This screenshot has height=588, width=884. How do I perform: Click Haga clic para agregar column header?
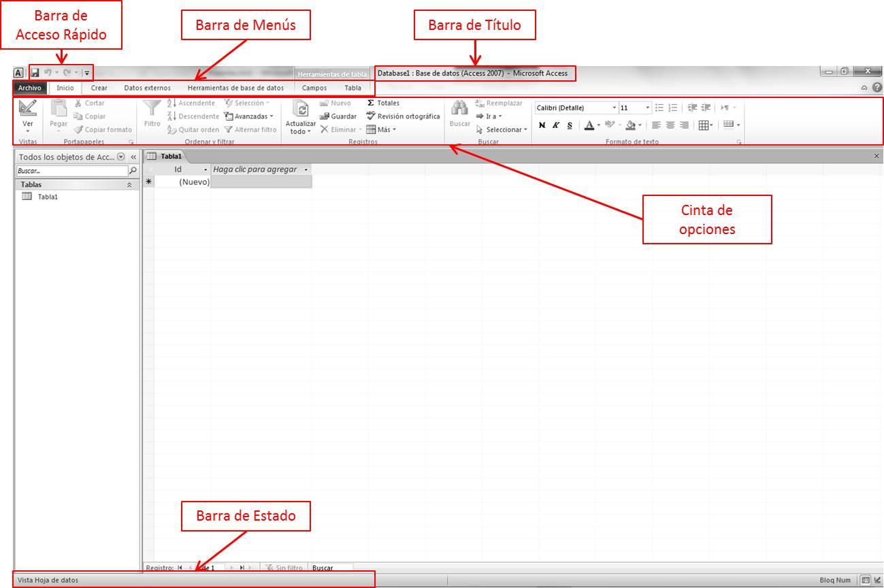(261, 169)
